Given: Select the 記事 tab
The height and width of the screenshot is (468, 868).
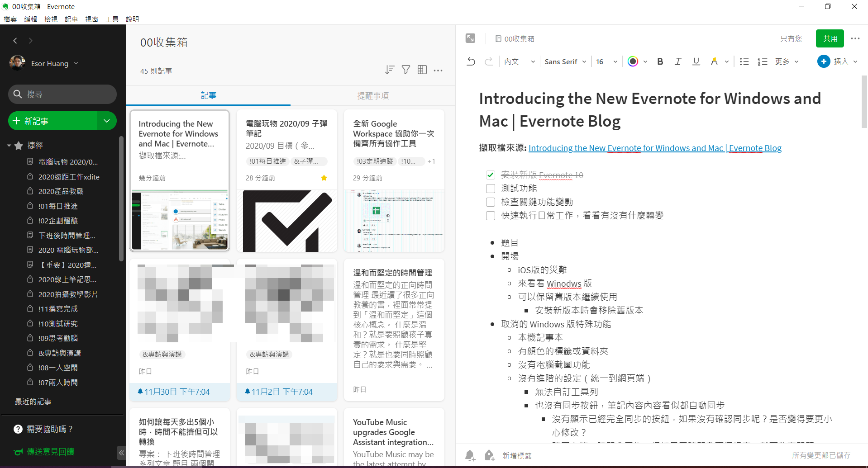Looking at the screenshot, I should point(208,95).
